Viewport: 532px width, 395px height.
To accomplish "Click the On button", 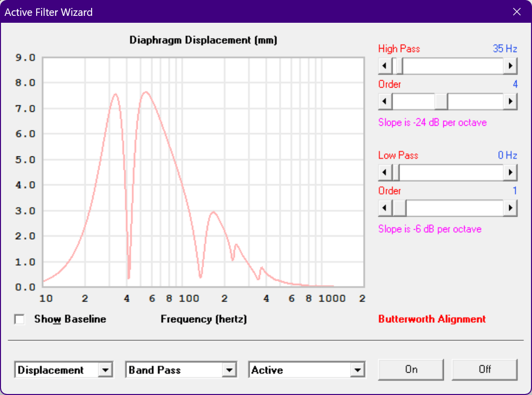I will pos(411,370).
